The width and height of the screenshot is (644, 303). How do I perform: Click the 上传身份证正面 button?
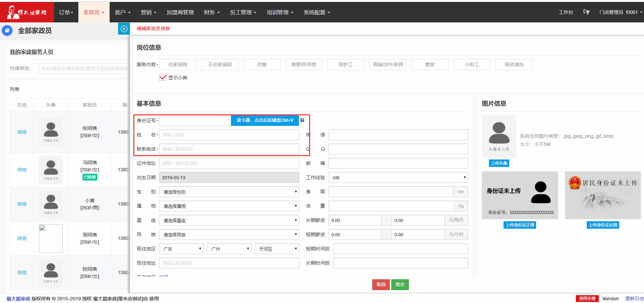(x=520, y=225)
